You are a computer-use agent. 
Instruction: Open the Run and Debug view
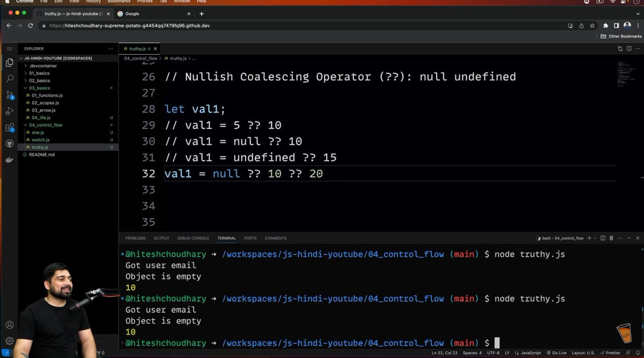pos(10,111)
